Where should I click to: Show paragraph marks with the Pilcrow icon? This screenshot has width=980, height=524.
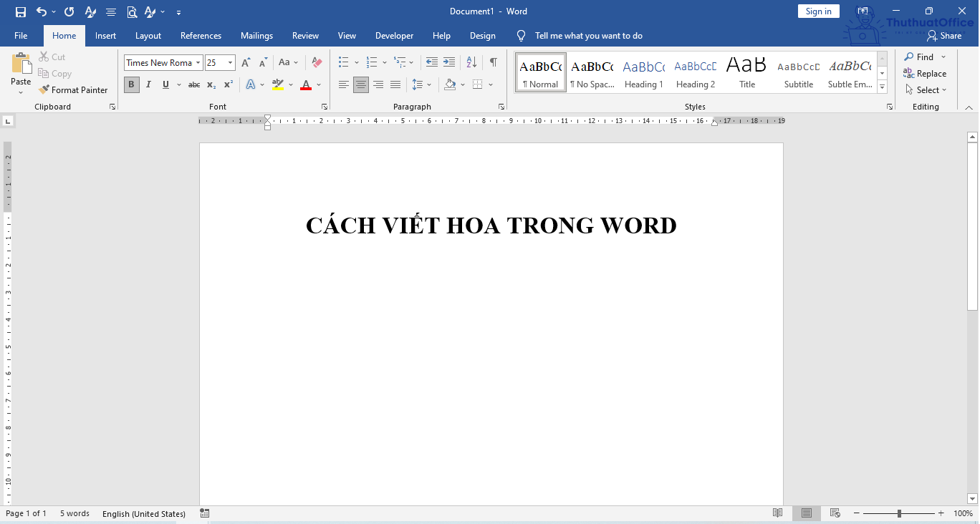pos(493,62)
